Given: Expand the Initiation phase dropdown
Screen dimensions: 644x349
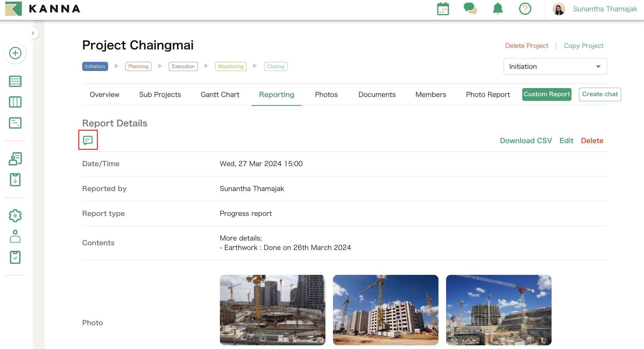Looking at the screenshot, I should pos(555,67).
